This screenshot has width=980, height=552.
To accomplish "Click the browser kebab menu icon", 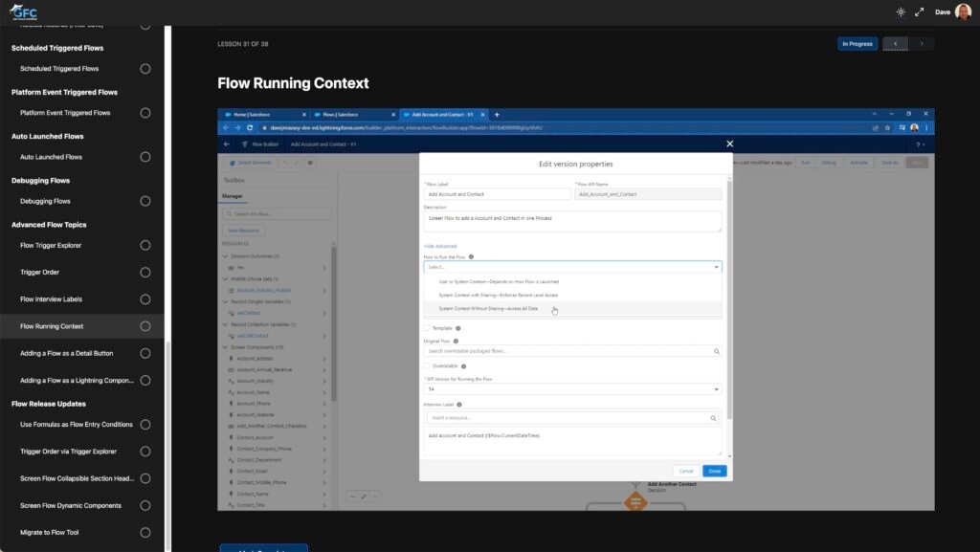I will click(x=926, y=128).
